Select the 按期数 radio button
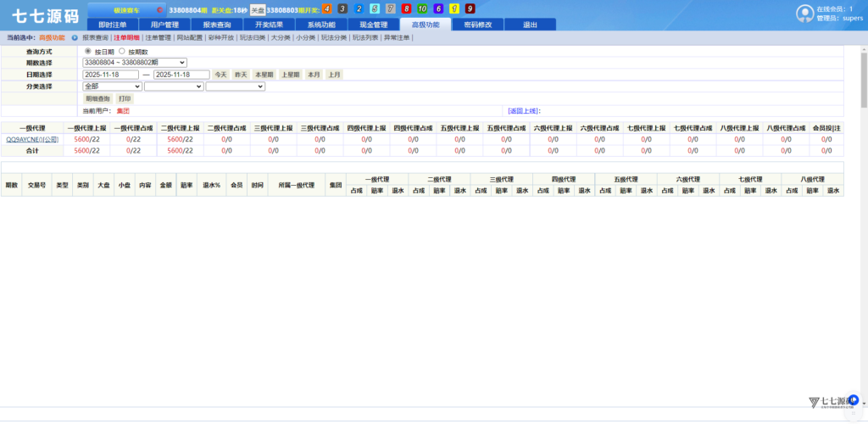This screenshot has height=424, width=868. tap(121, 52)
